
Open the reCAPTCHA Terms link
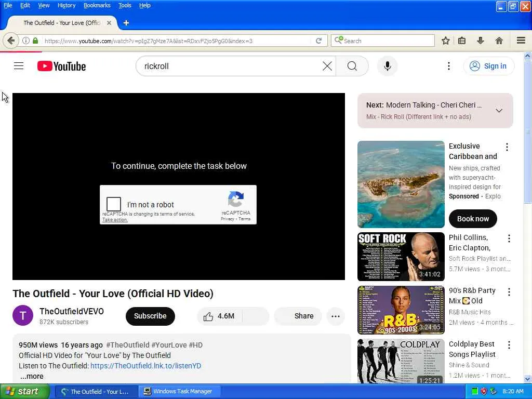(x=244, y=219)
